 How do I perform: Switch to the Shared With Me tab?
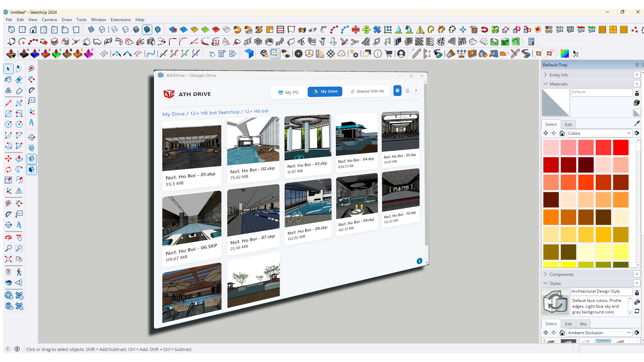pyautogui.click(x=367, y=92)
